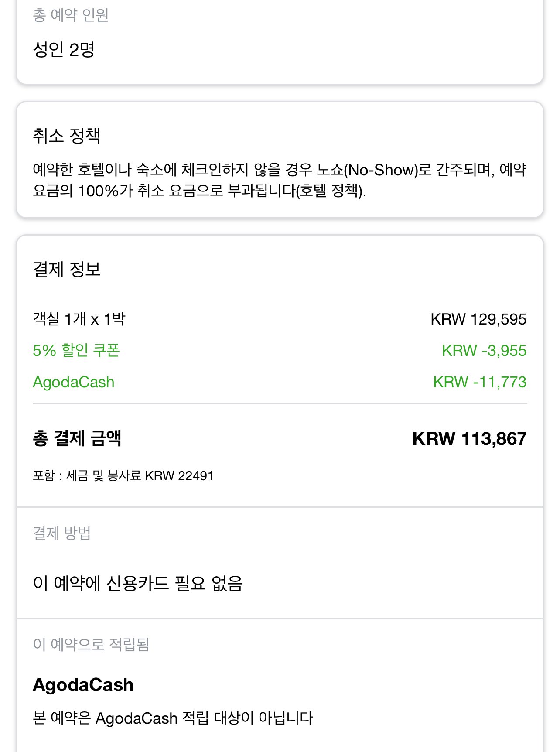
Task: Tap the green AgodaCash deduction label
Action: [x=74, y=382]
